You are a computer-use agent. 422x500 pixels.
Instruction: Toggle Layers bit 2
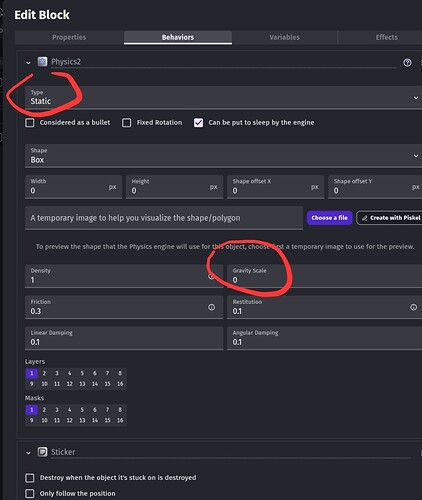coord(44,373)
